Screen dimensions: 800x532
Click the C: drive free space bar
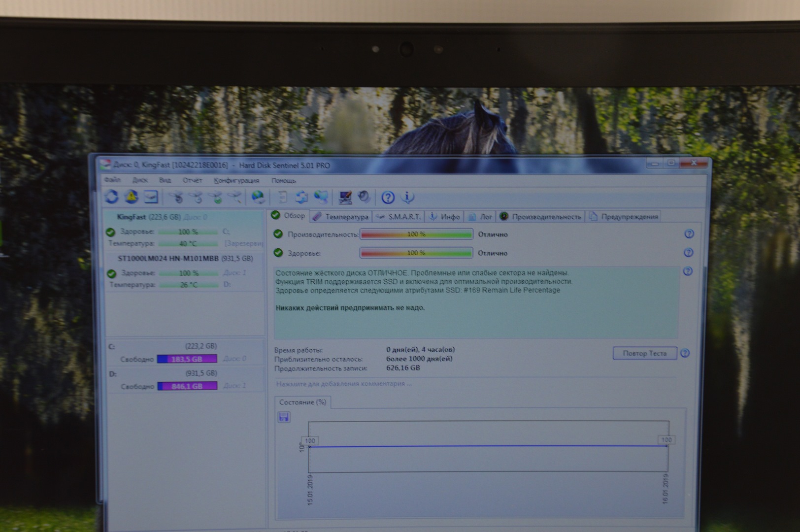[x=187, y=359]
